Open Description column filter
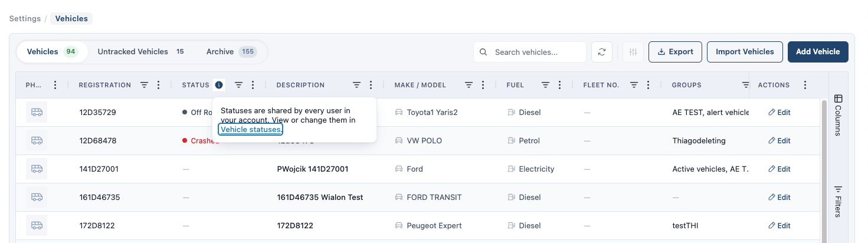 tap(356, 85)
